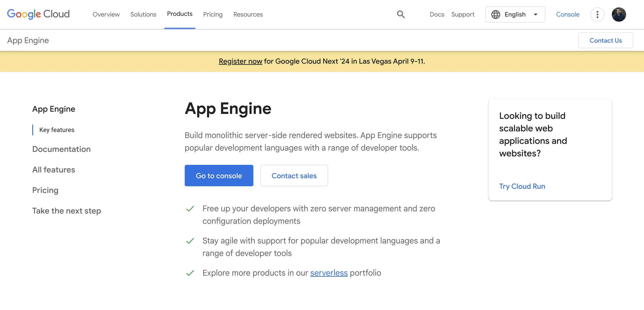
Task: Click the Contact sales button
Action: 294,176
